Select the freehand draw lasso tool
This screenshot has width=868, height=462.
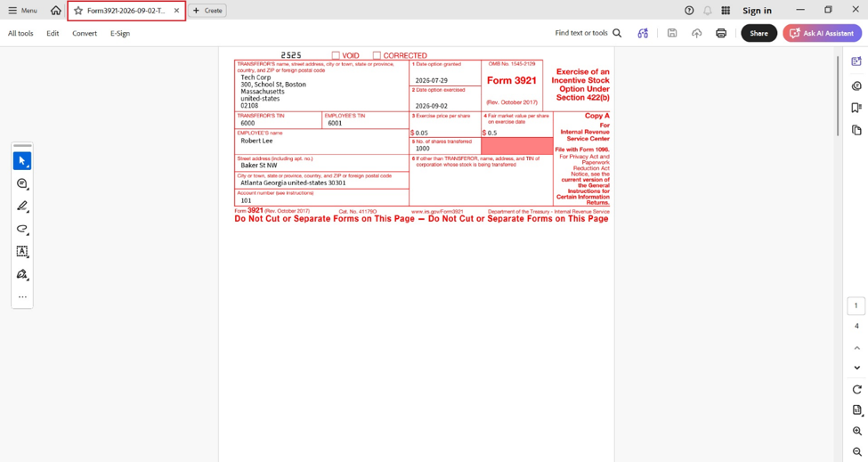point(22,229)
